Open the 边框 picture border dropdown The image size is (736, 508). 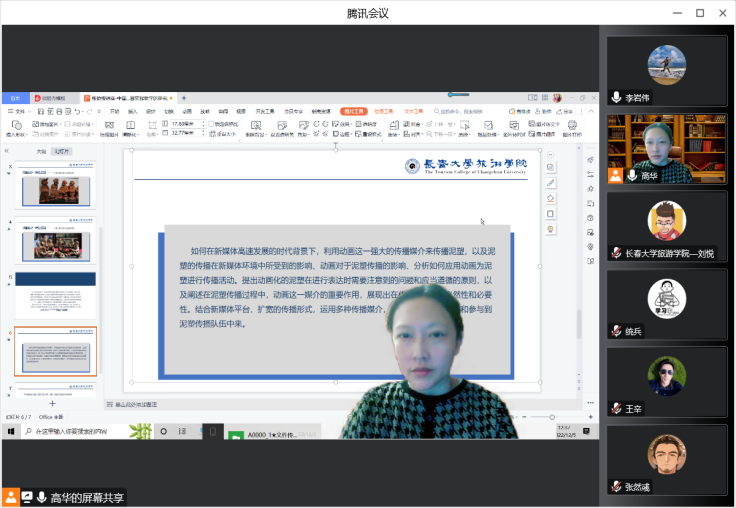tap(342, 134)
